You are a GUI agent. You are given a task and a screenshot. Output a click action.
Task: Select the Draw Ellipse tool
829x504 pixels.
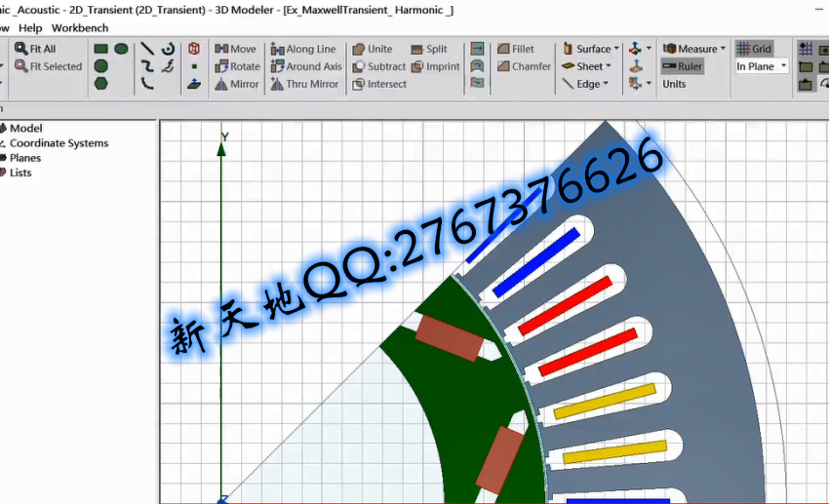(x=121, y=49)
